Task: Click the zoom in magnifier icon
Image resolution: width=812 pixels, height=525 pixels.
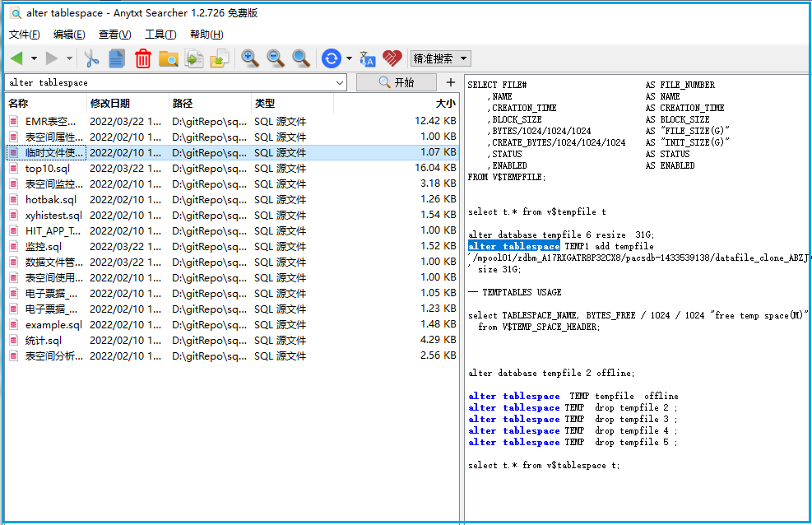Action: point(250,58)
